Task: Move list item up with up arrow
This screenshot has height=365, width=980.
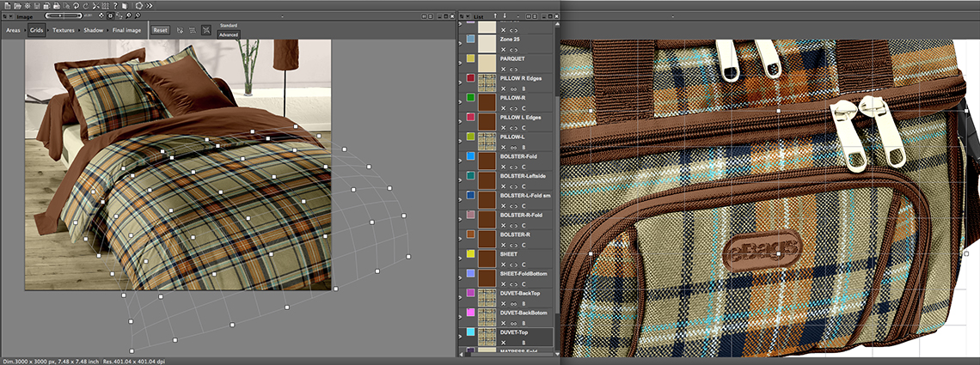Action: tap(496, 15)
